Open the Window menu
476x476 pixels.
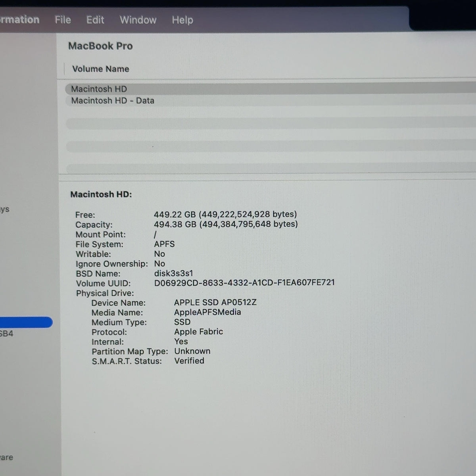(x=138, y=20)
